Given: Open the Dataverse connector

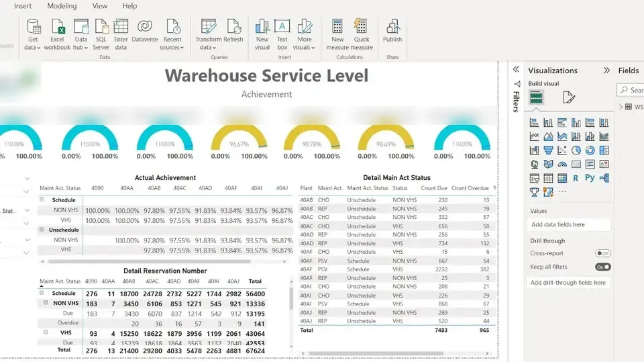Looking at the screenshot, I should click(145, 31).
